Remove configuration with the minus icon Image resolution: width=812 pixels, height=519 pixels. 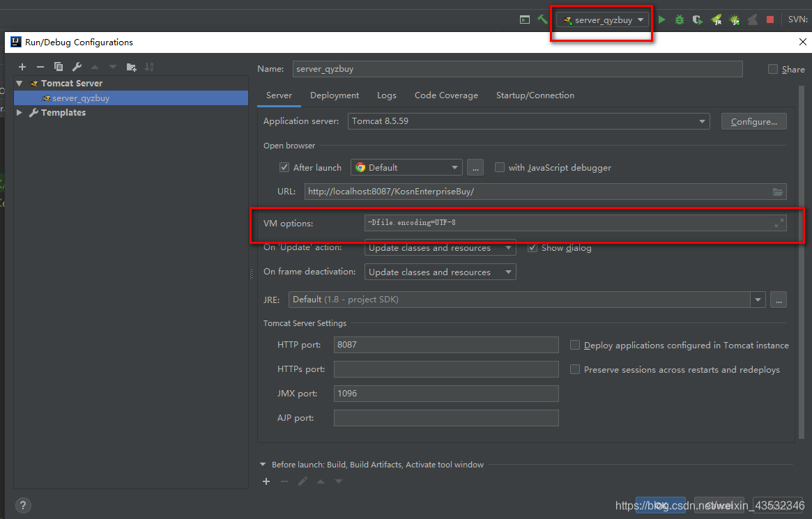[40, 67]
